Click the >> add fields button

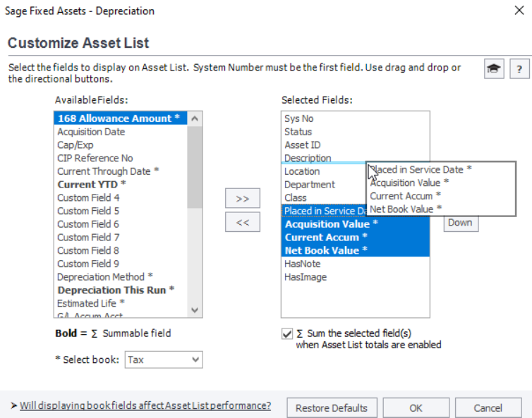click(x=242, y=199)
